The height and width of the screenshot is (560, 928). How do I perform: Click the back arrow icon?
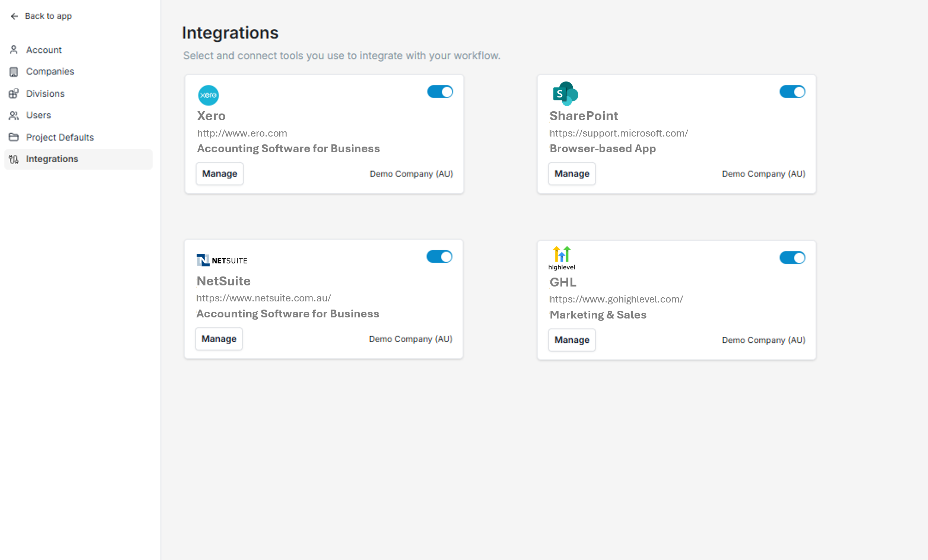(x=14, y=16)
